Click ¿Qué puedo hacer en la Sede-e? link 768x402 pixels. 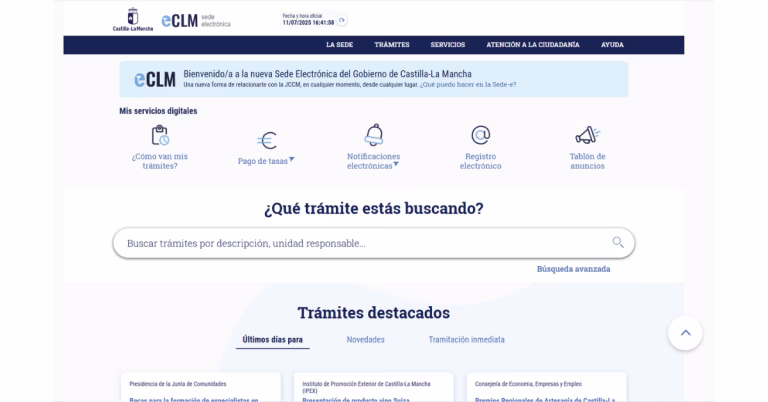click(x=468, y=85)
